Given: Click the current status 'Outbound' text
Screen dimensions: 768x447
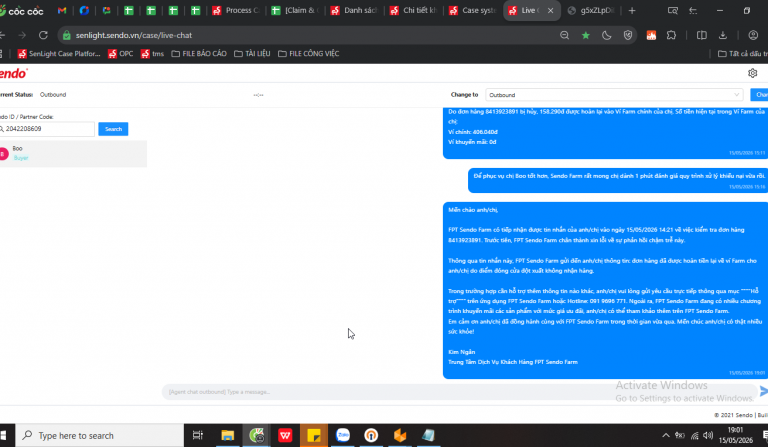Looking at the screenshot, I should click(53, 94).
